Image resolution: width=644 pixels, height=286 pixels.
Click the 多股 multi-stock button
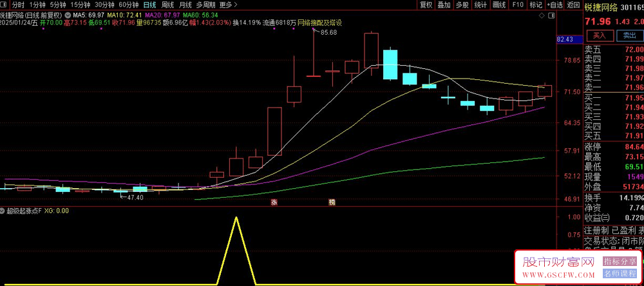pyautogui.click(x=462, y=5)
